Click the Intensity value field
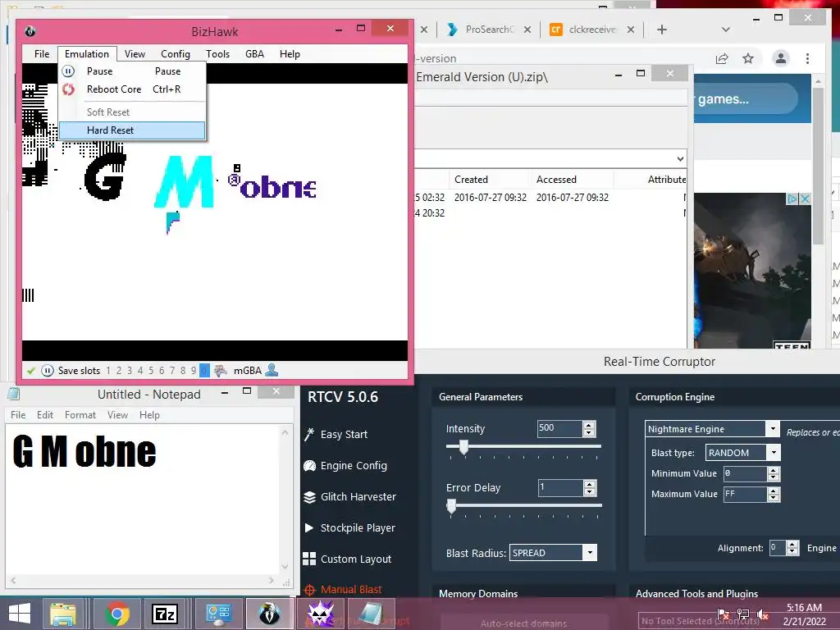This screenshot has width=840, height=630. (x=559, y=428)
